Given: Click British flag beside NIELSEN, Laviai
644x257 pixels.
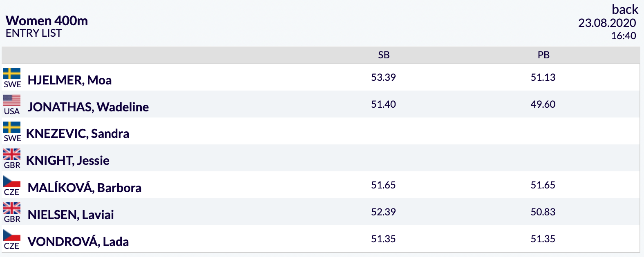Looking at the screenshot, I should pos(12,208).
